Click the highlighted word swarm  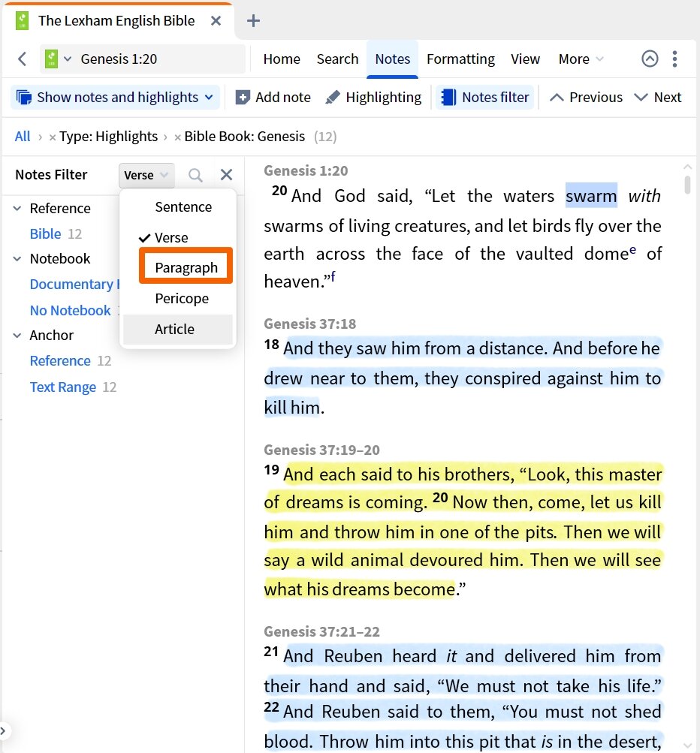[591, 196]
